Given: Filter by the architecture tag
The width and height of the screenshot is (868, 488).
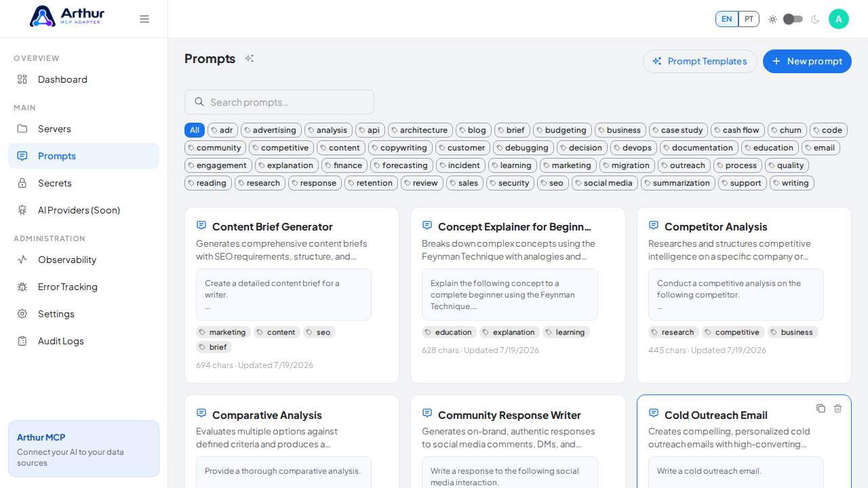Looking at the screenshot, I should (x=420, y=130).
